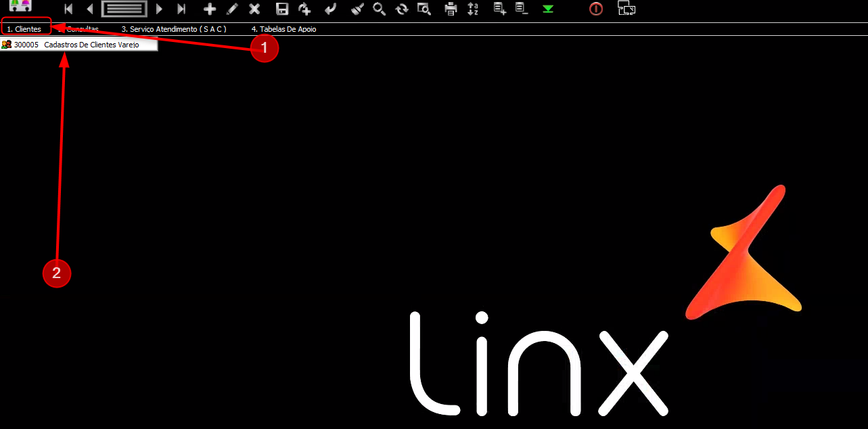Click next record arrow icon
This screenshot has height=429, width=868.
pyautogui.click(x=160, y=9)
